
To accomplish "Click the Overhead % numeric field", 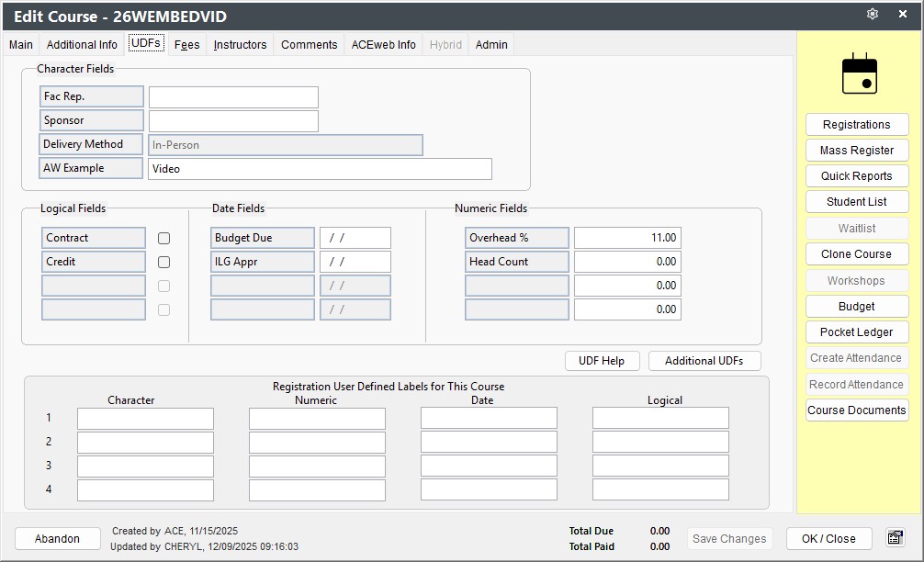I will [x=627, y=238].
